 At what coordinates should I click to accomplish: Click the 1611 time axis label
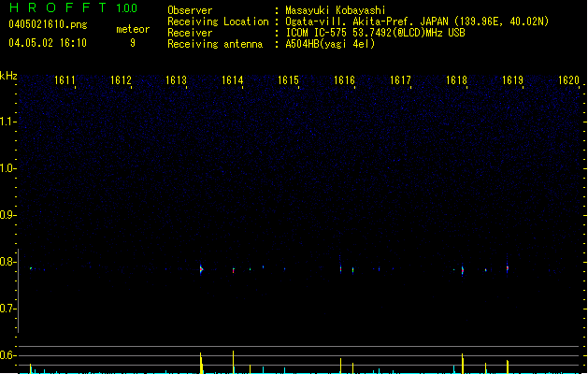tap(65, 80)
